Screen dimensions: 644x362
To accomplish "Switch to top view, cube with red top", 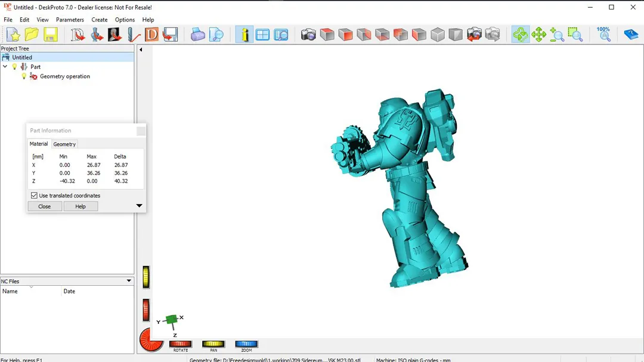I will coord(327,35).
